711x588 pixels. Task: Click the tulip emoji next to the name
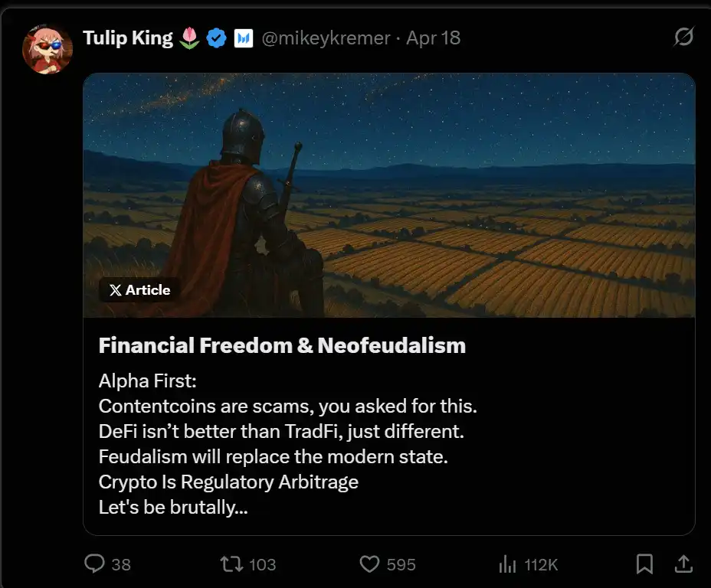188,38
